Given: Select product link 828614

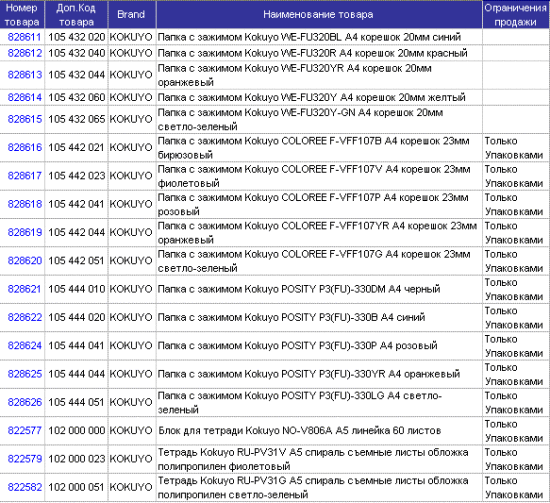Looking at the screenshot, I should pyautogui.click(x=25, y=97).
